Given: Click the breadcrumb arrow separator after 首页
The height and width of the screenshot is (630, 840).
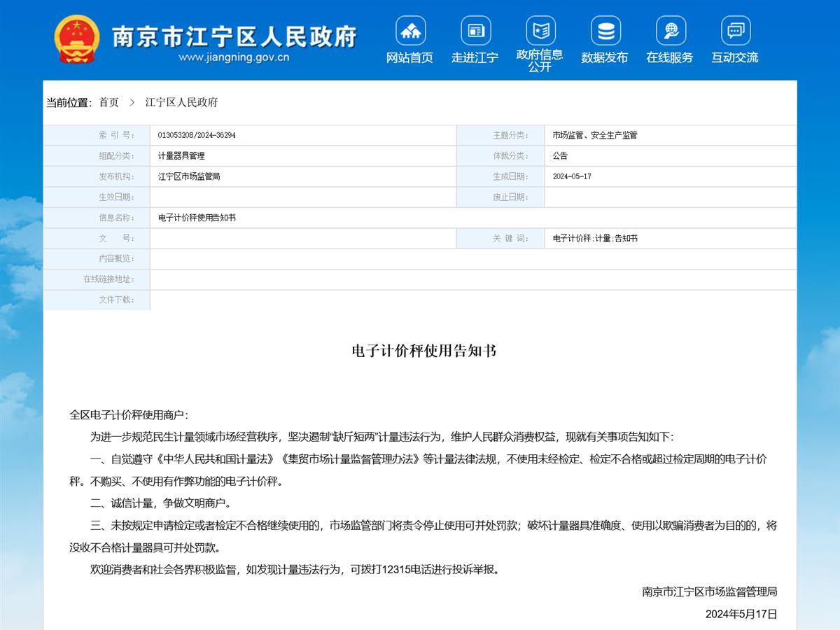Looking at the screenshot, I should [x=132, y=102].
